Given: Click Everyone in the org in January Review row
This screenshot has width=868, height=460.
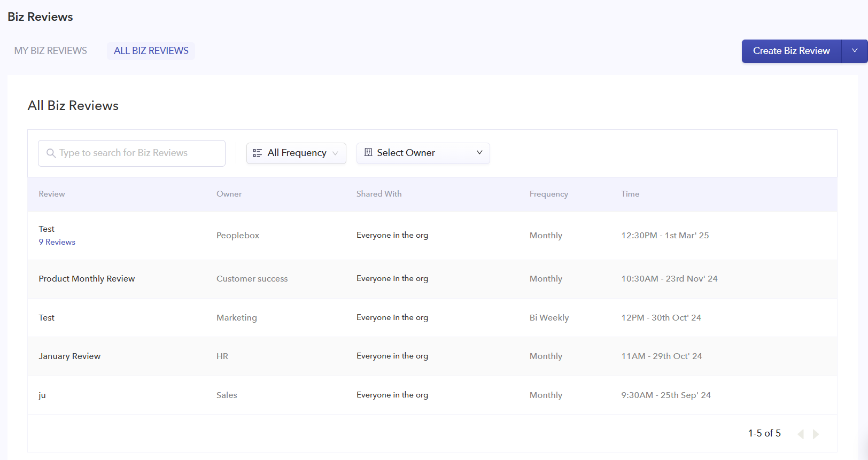Looking at the screenshot, I should click(x=392, y=356).
